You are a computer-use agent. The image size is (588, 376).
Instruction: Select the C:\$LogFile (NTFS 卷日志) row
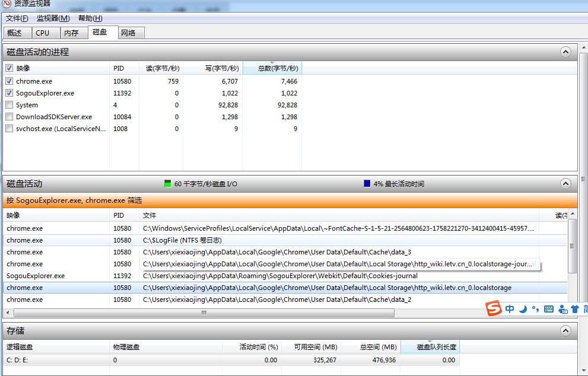tap(285, 240)
